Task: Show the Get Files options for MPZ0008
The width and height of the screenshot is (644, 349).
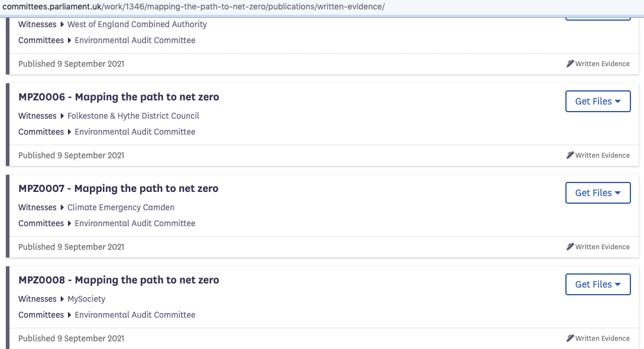Action: pyautogui.click(x=598, y=285)
